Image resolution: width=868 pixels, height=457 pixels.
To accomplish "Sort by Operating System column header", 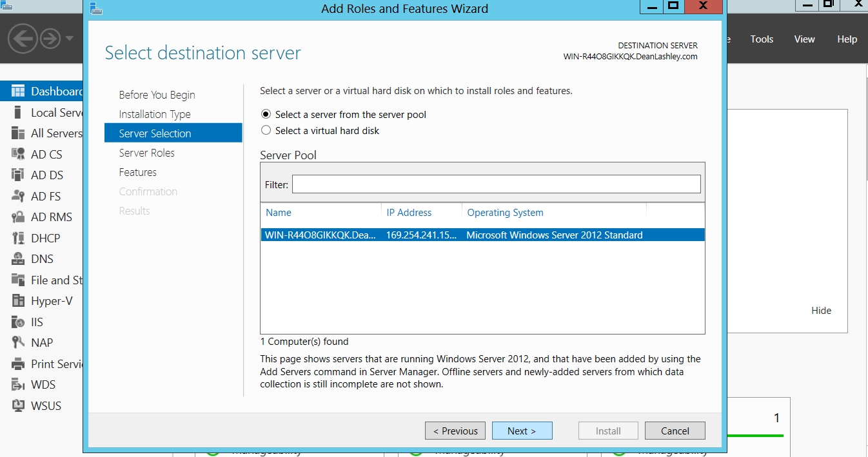I will tap(505, 213).
